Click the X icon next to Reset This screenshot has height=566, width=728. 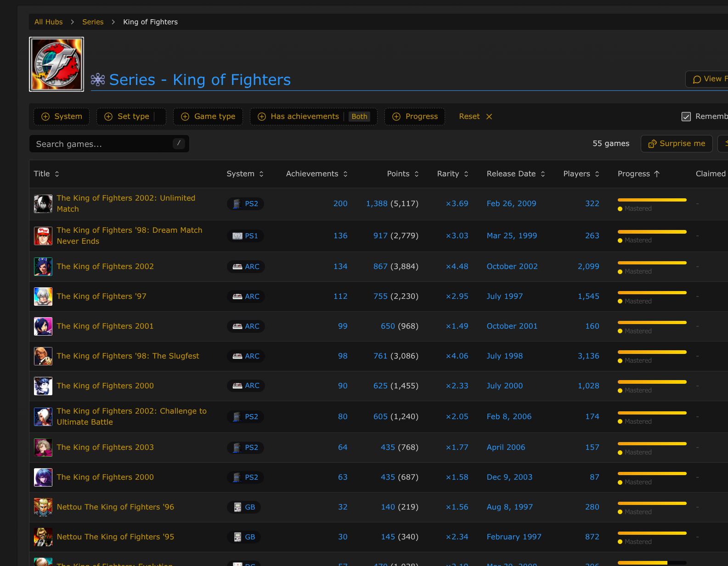[489, 117]
